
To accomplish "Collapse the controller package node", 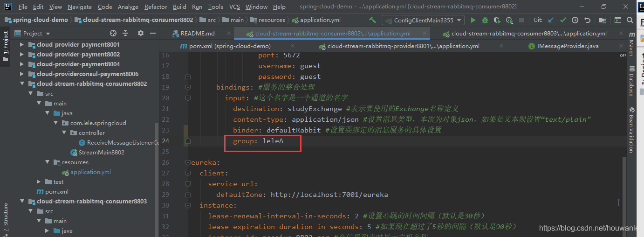I will pyautogui.click(x=64, y=133).
